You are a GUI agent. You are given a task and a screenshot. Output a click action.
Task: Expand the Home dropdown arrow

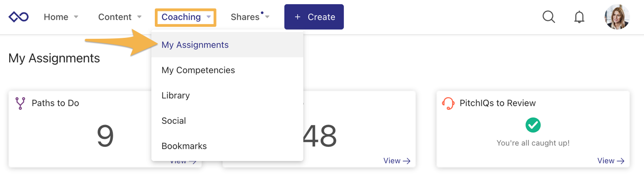[x=76, y=17]
